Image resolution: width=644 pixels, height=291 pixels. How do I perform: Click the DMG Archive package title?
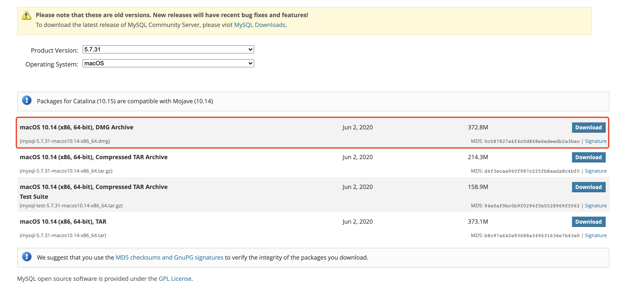click(76, 127)
